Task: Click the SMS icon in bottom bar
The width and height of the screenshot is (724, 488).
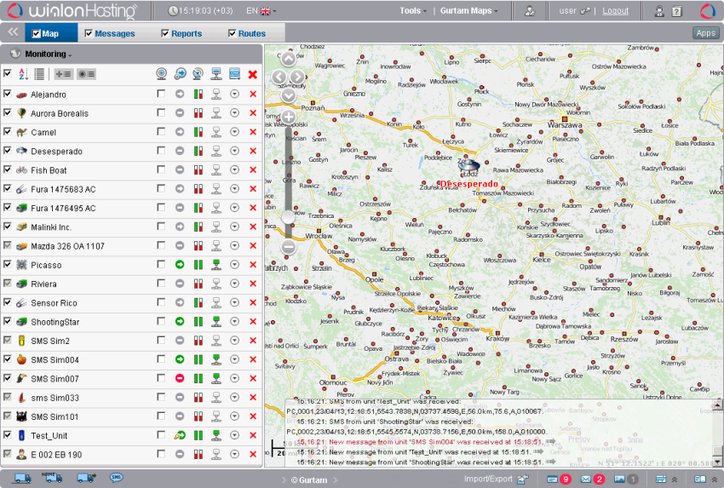Action: tap(116, 479)
